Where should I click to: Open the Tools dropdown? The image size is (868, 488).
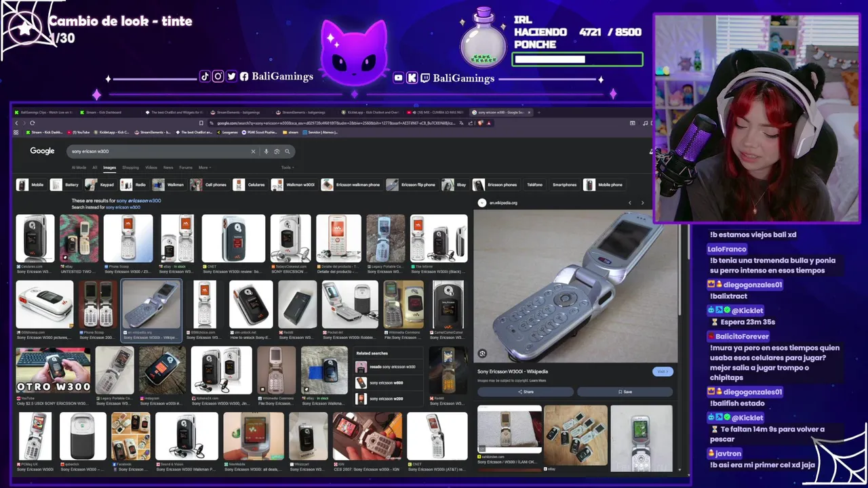pos(288,167)
